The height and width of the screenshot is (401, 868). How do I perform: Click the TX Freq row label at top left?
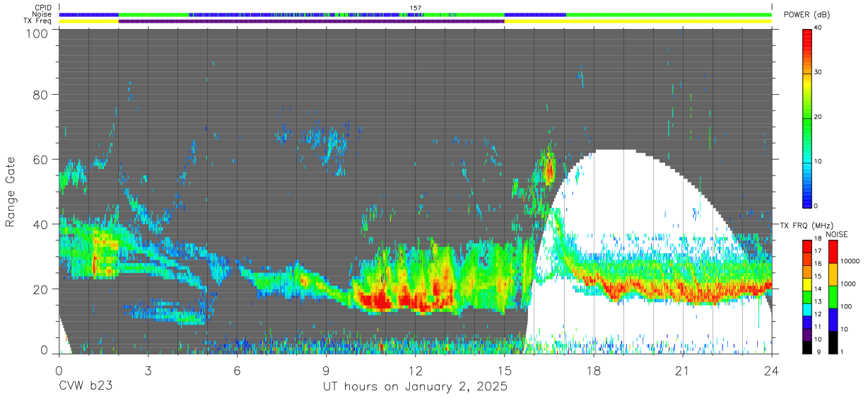tap(37, 21)
